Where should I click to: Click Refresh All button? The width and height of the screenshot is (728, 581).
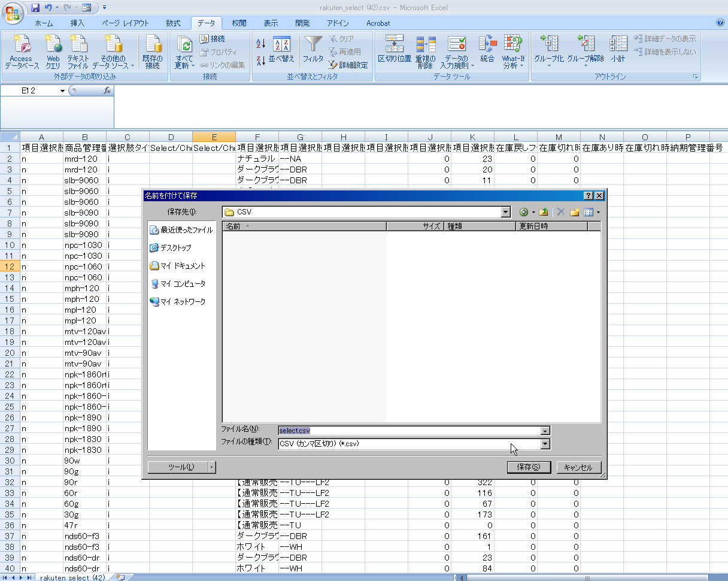pyautogui.click(x=185, y=52)
